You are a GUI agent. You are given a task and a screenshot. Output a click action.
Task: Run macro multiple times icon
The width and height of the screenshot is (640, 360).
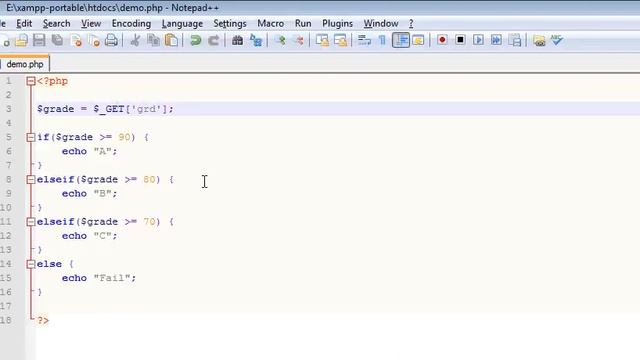click(496, 40)
